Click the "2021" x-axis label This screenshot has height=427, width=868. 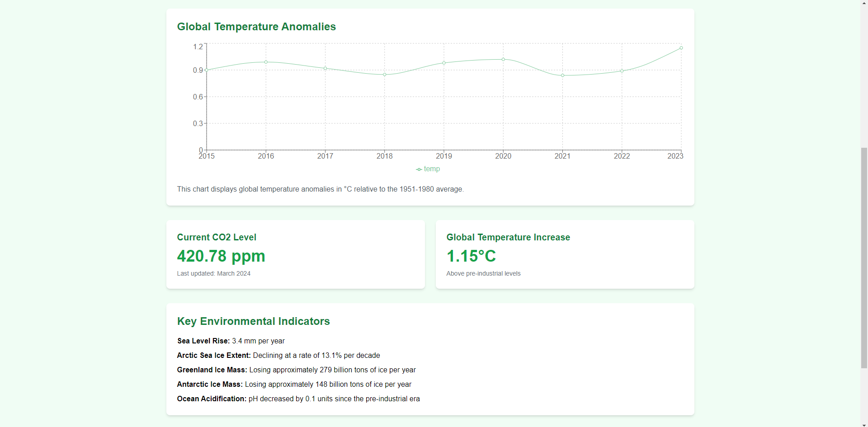click(x=562, y=156)
